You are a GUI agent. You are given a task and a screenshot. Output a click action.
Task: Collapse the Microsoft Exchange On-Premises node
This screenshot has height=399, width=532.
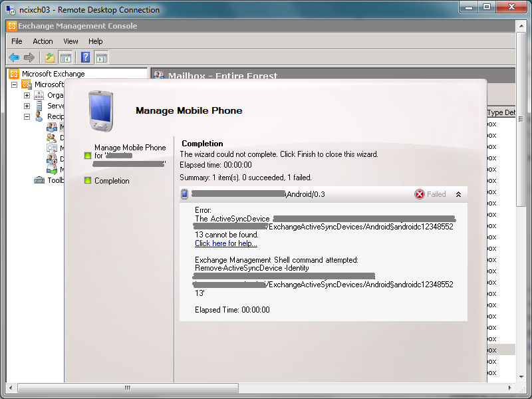tap(14, 84)
